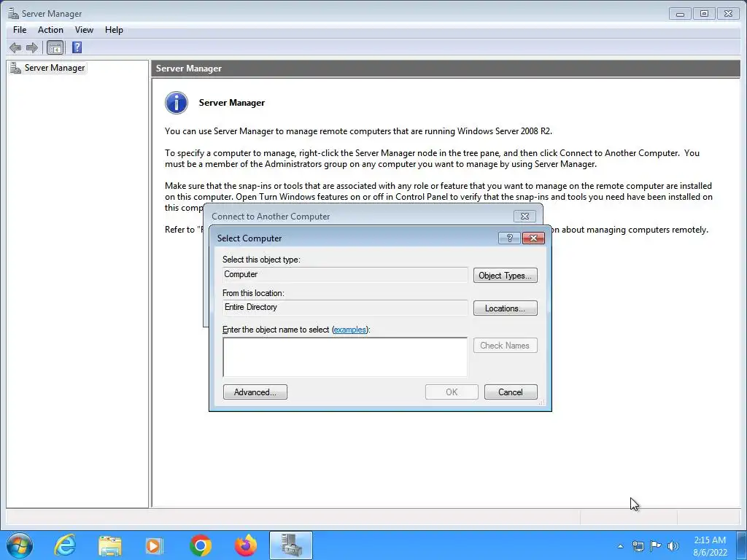747x560 pixels.
Task: Click the object name text box
Action: pyautogui.click(x=345, y=357)
